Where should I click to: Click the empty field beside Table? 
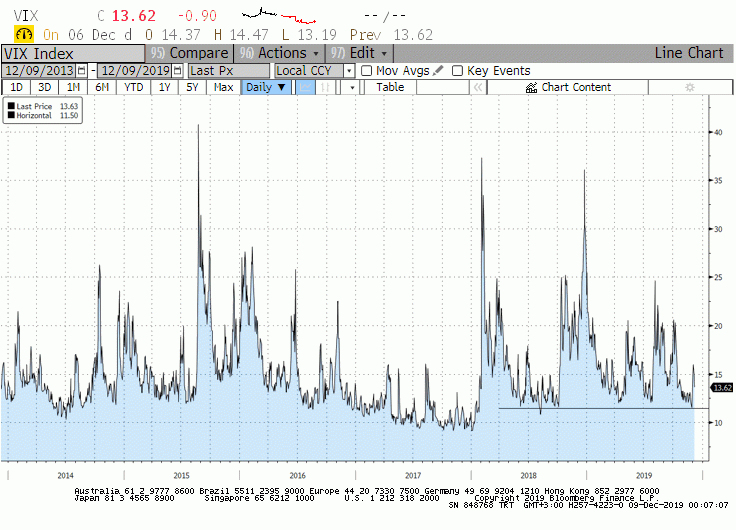coord(442,87)
